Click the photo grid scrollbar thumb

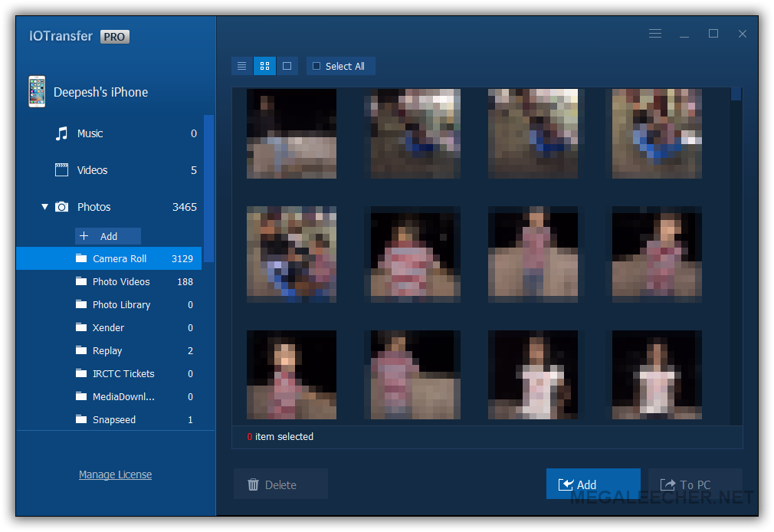pos(736,94)
